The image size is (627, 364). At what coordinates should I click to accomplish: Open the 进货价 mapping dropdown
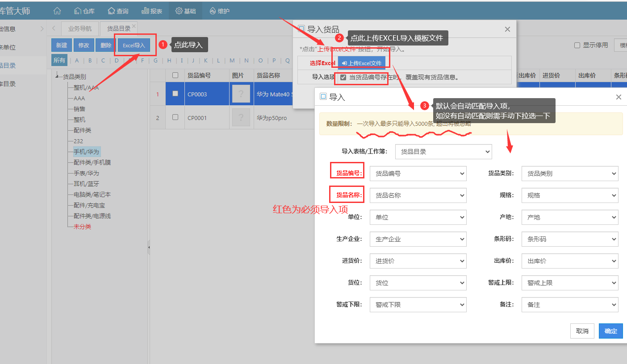point(418,261)
